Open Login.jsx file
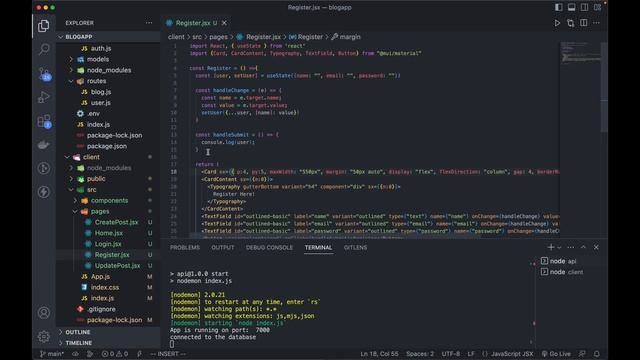This screenshot has width=640, height=360. click(108, 244)
